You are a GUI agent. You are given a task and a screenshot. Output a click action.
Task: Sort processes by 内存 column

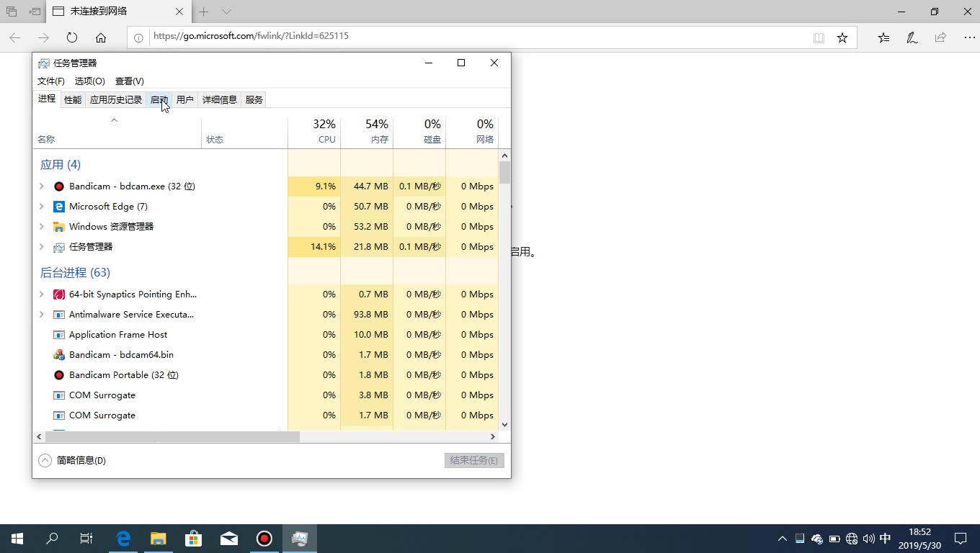tap(367, 132)
